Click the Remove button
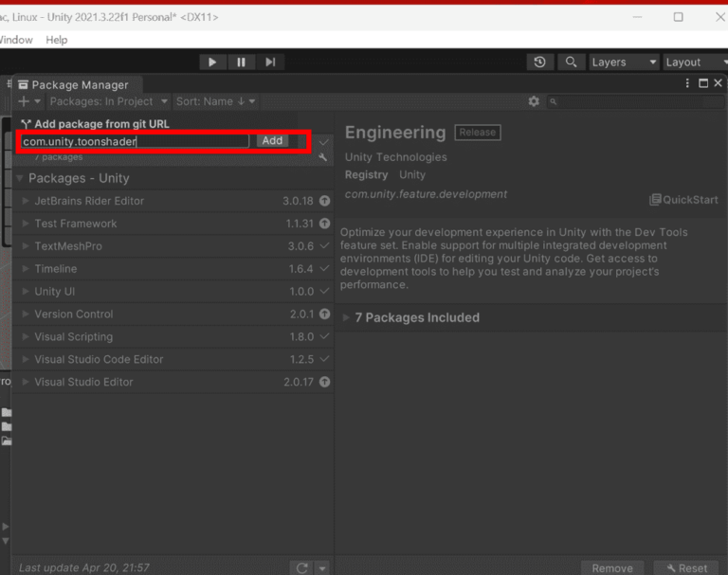 [611, 567]
